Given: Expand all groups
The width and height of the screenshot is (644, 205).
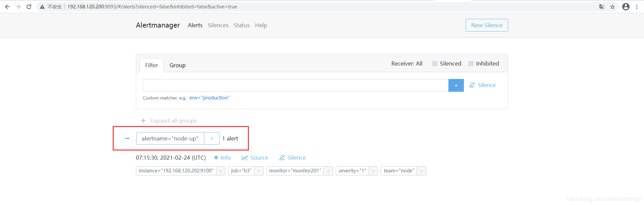Looking at the screenshot, I should [169, 121].
